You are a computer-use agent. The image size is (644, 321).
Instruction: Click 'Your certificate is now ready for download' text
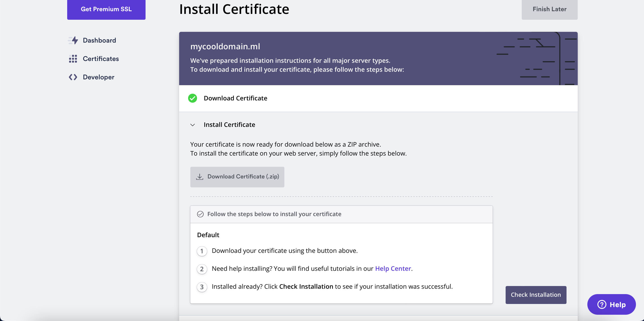(x=286, y=144)
